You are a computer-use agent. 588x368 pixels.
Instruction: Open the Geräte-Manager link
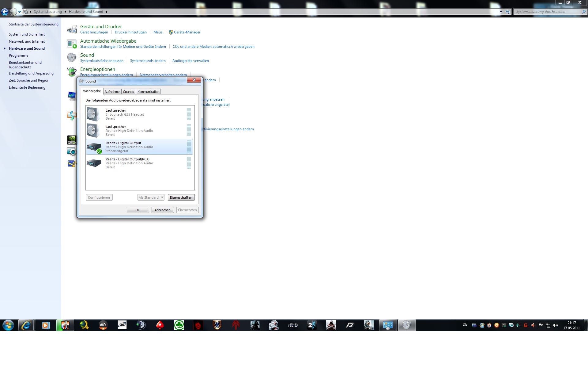click(187, 32)
